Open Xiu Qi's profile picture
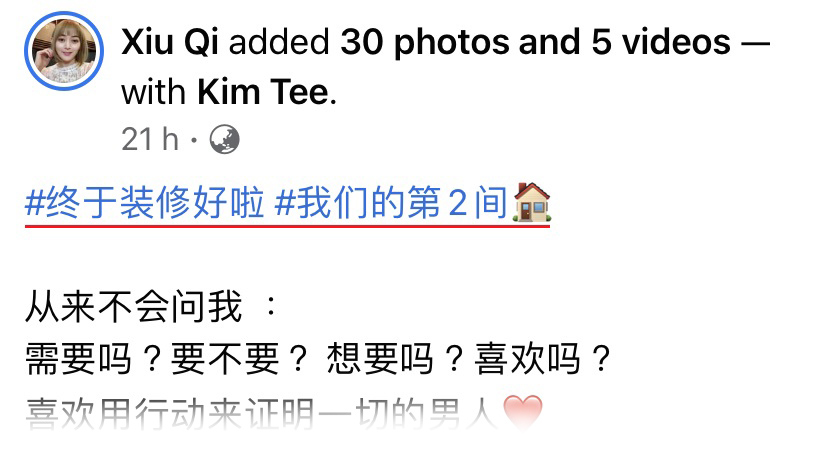The width and height of the screenshot is (828, 472). point(64,51)
